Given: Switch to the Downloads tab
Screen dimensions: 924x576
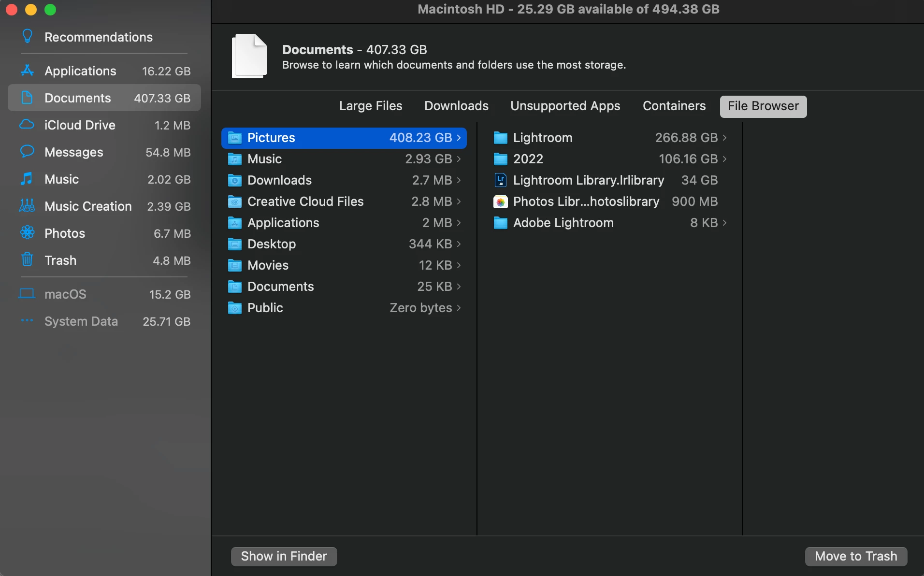Looking at the screenshot, I should click(x=456, y=106).
